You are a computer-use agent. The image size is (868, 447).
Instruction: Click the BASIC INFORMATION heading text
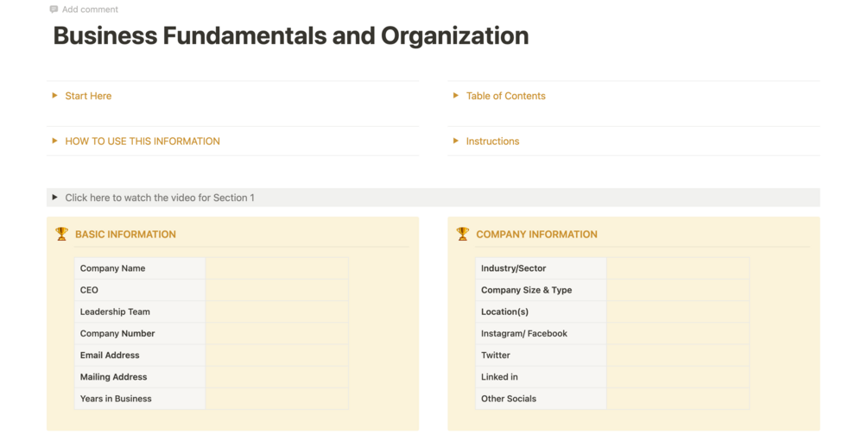pos(125,234)
